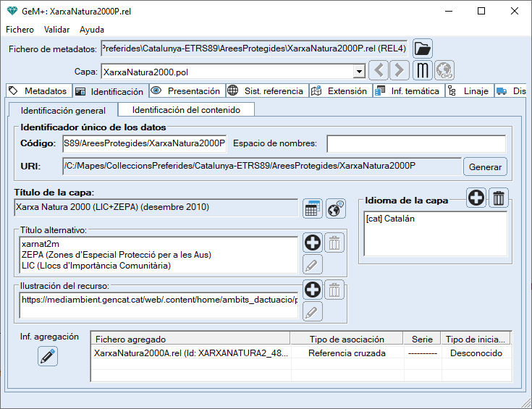This screenshot has height=409, width=532.
Task: Click the calendar icon beside layer title
Action: point(312,208)
